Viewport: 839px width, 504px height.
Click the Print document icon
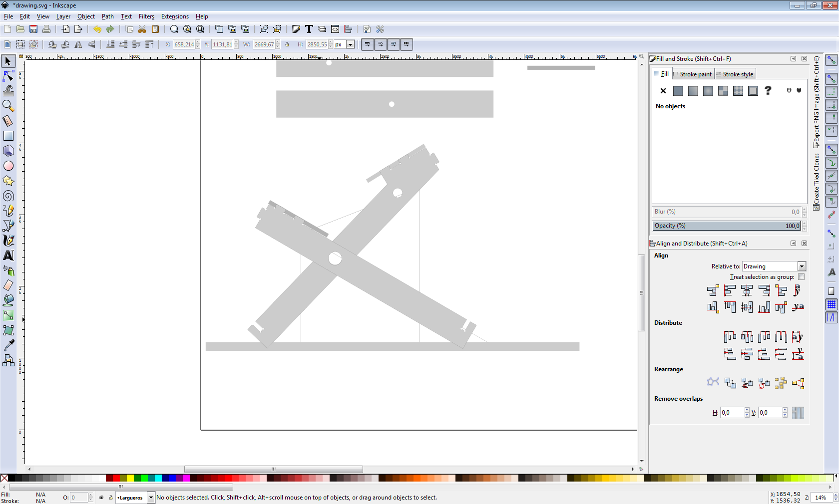[46, 29]
